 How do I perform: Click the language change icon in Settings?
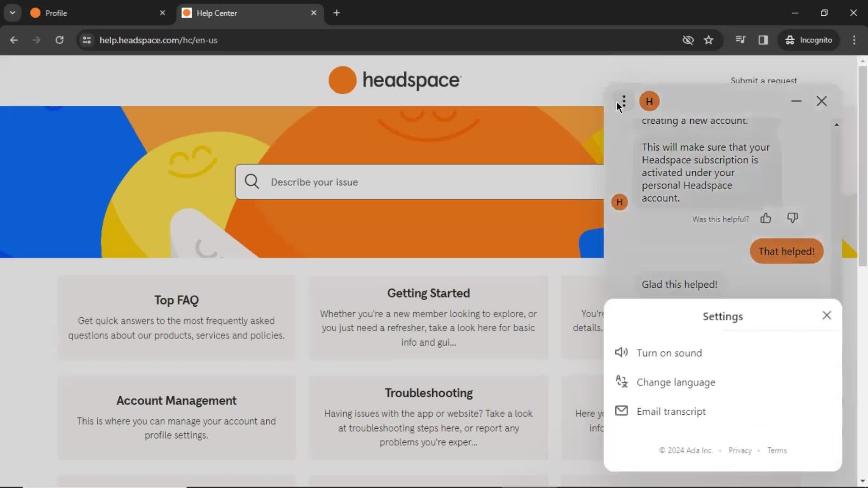coord(621,381)
